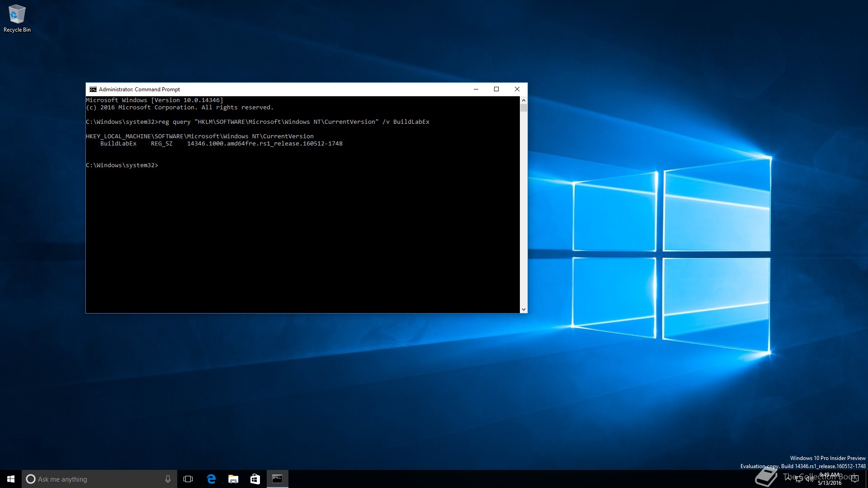
Task: Open Task View from the taskbar
Action: click(x=188, y=479)
